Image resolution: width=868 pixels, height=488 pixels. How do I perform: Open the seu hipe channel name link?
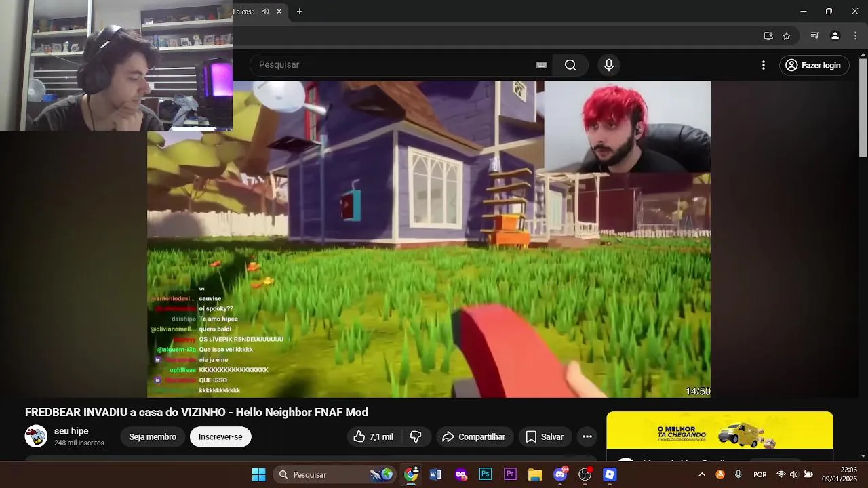[x=71, y=431]
